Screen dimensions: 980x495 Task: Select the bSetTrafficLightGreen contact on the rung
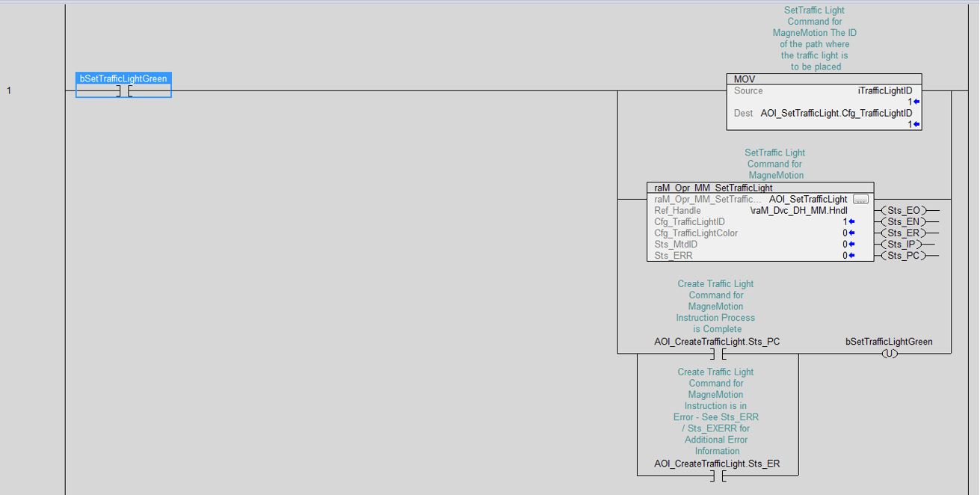[x=123, y=85]
